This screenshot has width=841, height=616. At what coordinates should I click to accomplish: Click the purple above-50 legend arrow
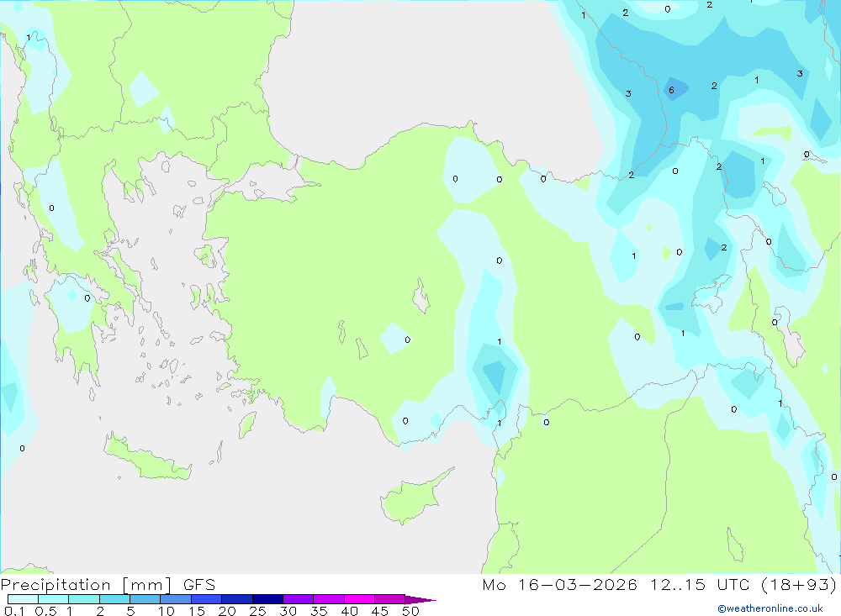[x=420, y=600]
